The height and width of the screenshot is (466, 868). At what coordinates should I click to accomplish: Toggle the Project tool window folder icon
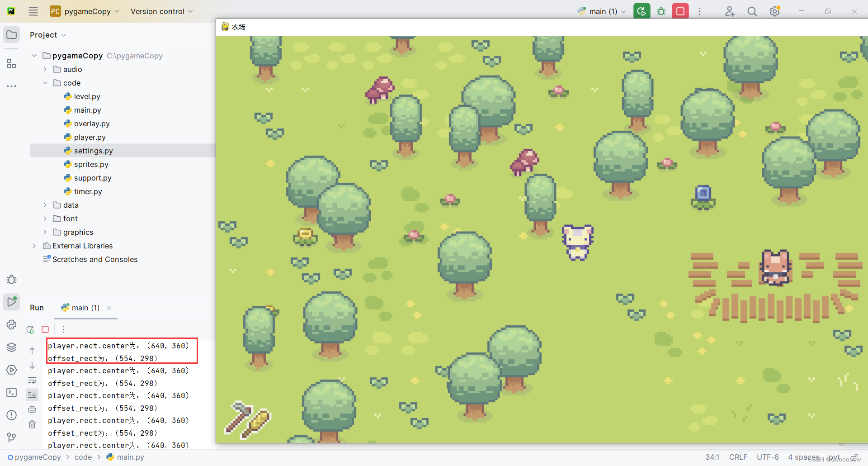tap(11, 35)
